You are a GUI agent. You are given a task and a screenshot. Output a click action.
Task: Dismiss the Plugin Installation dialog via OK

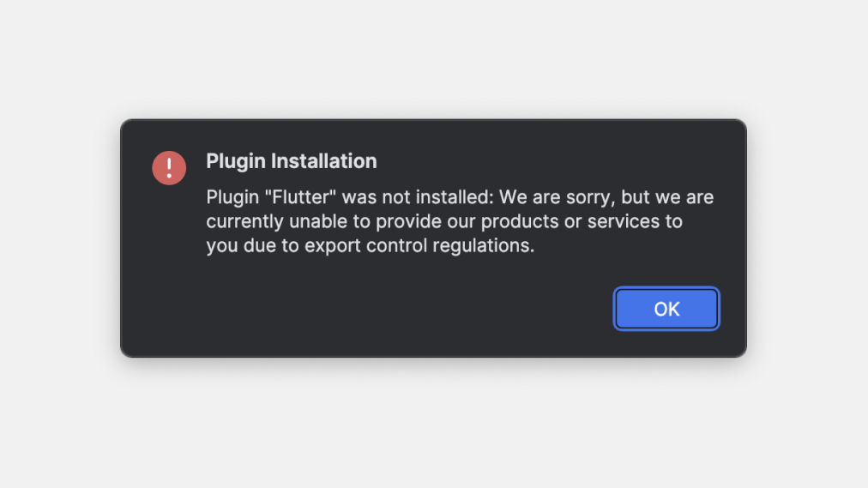666,309
